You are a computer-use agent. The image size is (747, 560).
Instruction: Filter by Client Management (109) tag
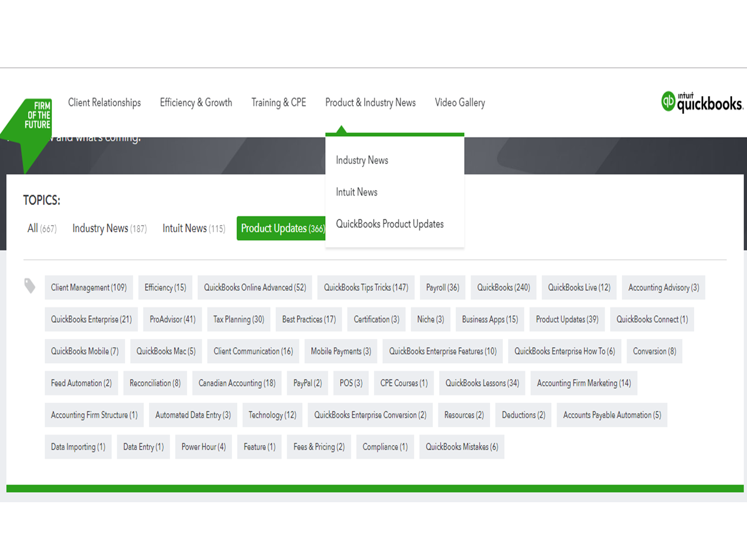pyautogui.click(x=89, y=288)
